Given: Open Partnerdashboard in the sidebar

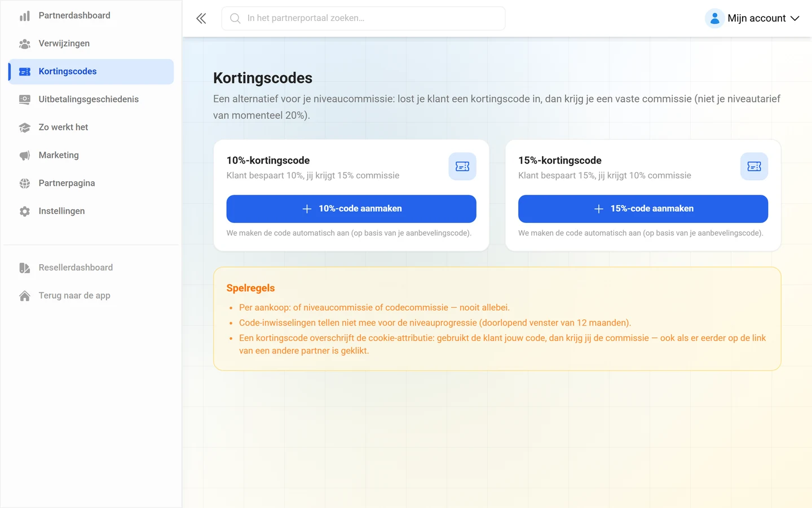Looking at the screenshot, I should (91, 16).
